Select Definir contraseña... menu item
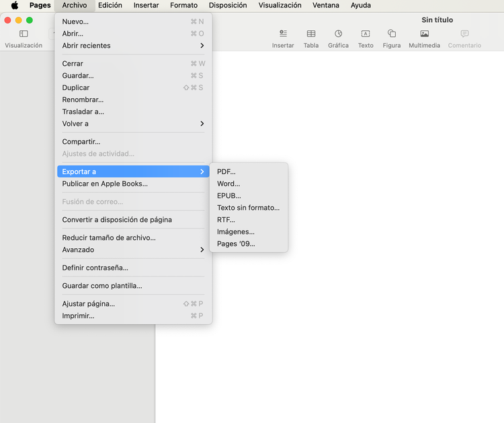The width and height of the screenshot is (504, 423). tap(133, 268)
